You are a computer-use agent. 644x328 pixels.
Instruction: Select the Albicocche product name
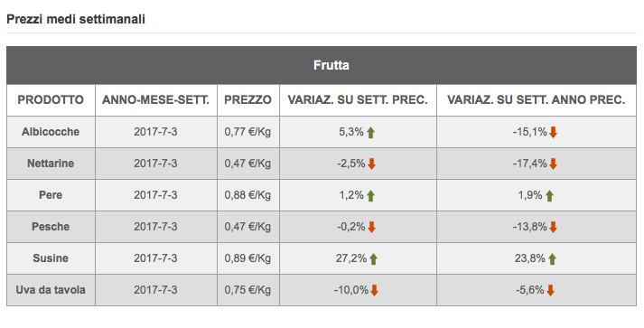pos(51,132)
